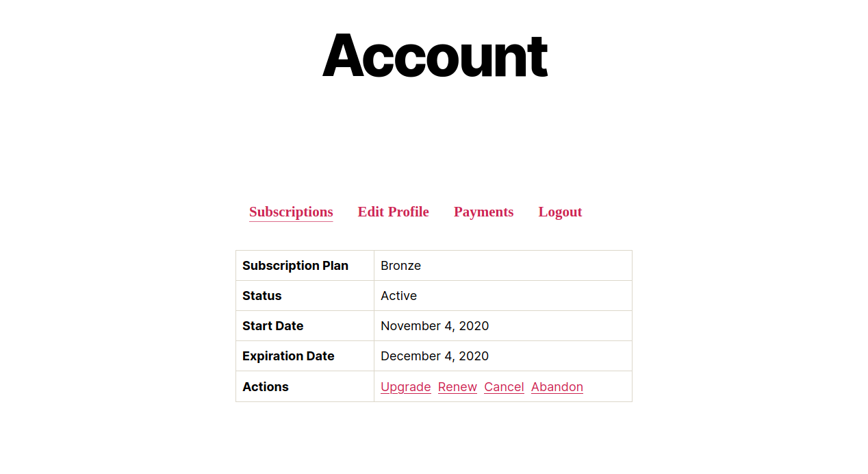This screenshot has width=868, height=474.
Task: Click the Account page heading
Action: click(x=435, y=55)
